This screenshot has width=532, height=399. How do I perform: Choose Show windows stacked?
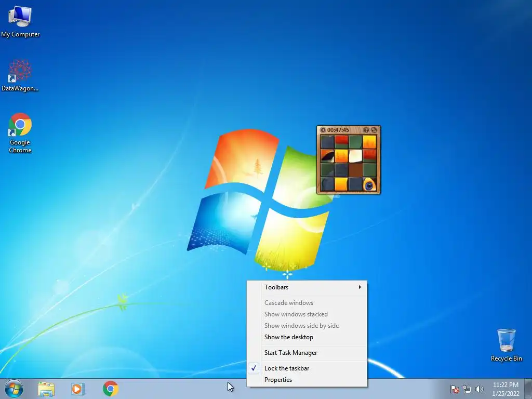[x=307, y=314]
